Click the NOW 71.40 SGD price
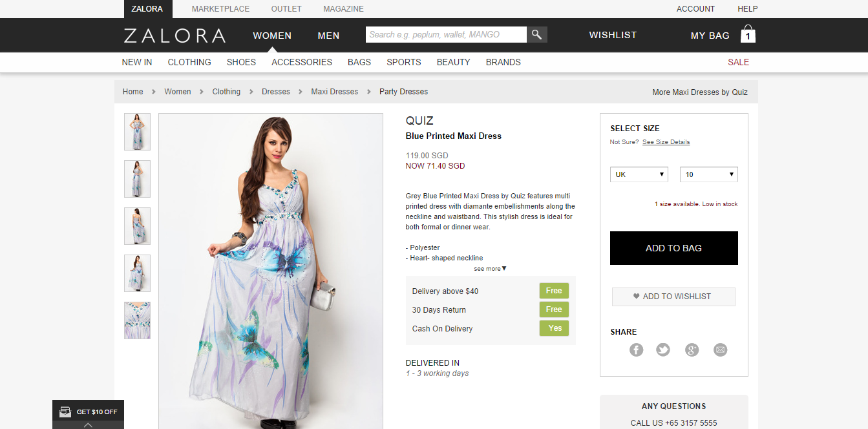 pyautogui.click(x=435, y=166)
